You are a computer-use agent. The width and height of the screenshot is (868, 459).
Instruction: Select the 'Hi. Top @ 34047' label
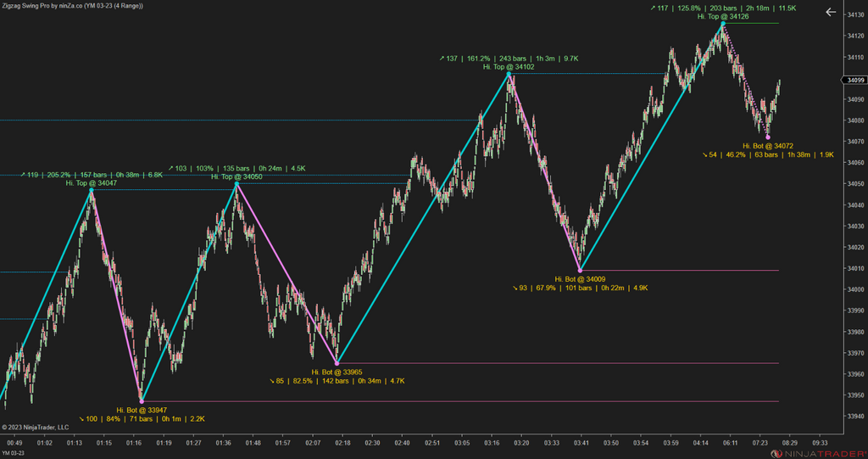click(92, 183)
